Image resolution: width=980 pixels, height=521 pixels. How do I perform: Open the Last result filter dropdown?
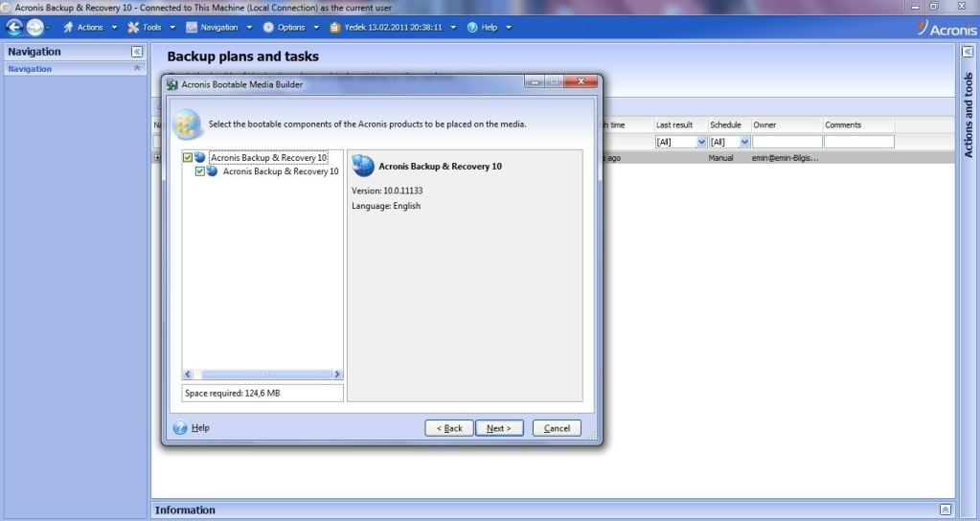pyautogui.click(x=701, y=142)
